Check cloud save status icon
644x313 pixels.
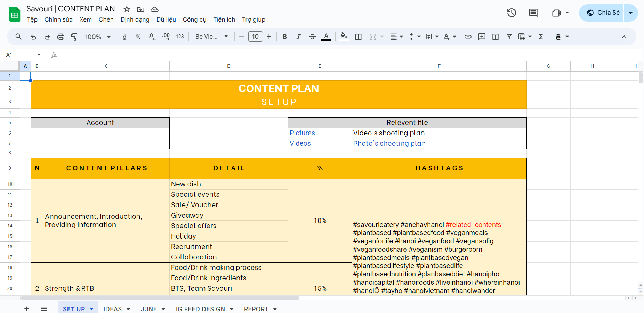click(x=154, y=9)
